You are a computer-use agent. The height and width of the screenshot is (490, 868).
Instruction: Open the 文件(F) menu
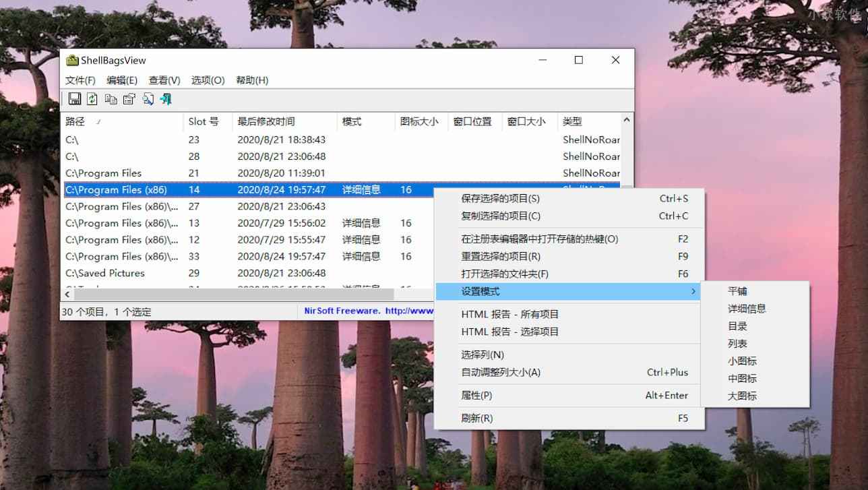(x=81, y=80)
